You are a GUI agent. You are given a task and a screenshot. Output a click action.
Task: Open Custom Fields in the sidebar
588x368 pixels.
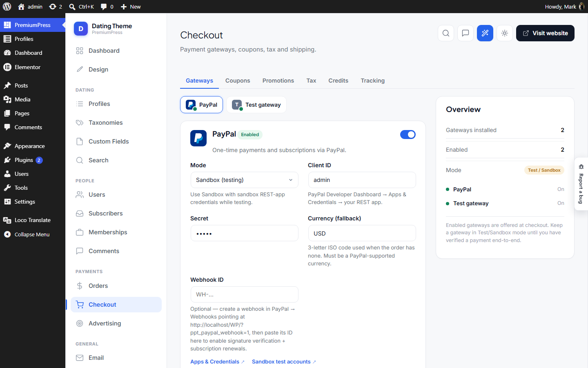(x=116, y=141)
